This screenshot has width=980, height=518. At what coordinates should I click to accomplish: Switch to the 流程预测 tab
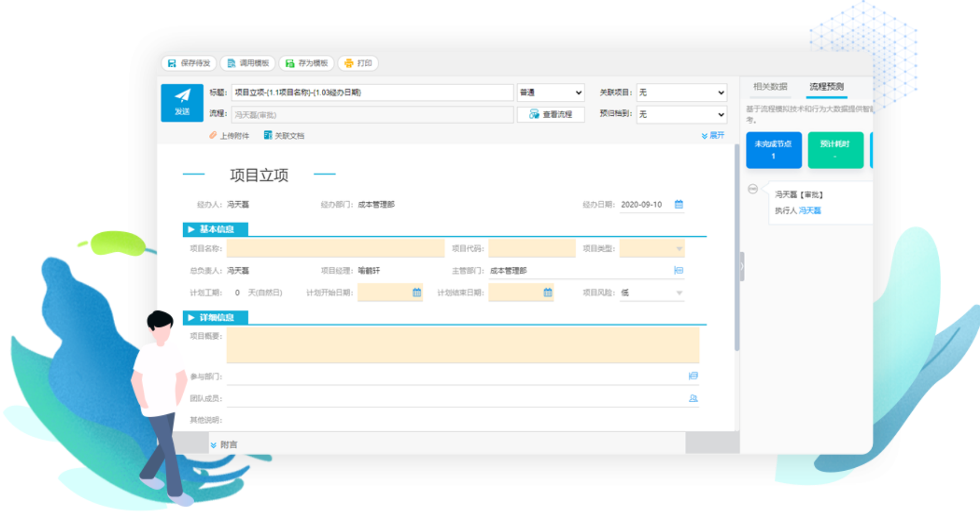point(826,86)
